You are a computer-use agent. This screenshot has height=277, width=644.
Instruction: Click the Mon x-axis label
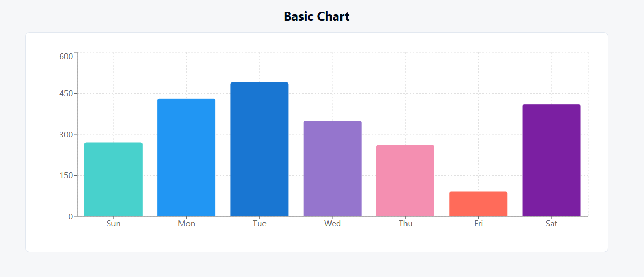[x=186, y=224]
